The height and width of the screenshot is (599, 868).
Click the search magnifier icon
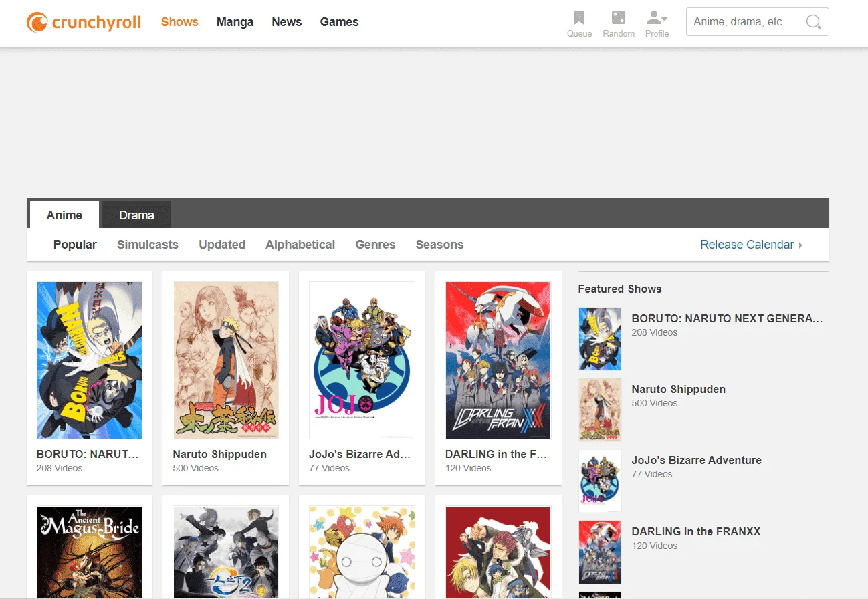pos(814,22)
